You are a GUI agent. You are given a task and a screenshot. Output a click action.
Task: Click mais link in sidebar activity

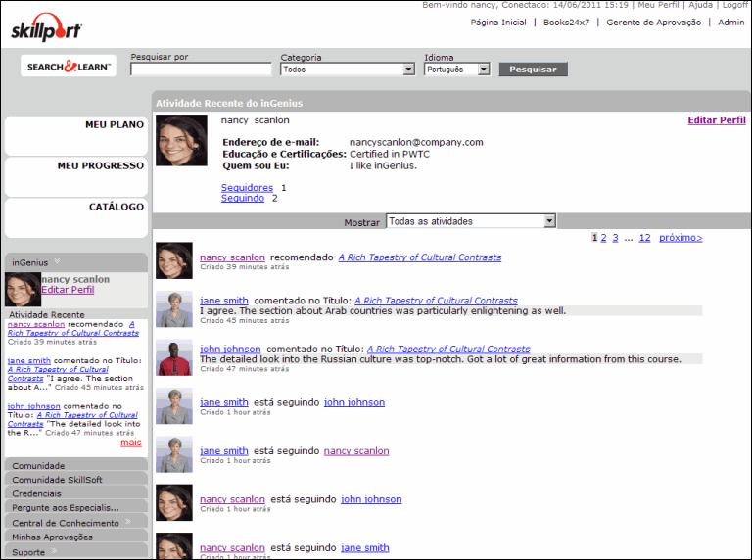(x=131, y=443)
